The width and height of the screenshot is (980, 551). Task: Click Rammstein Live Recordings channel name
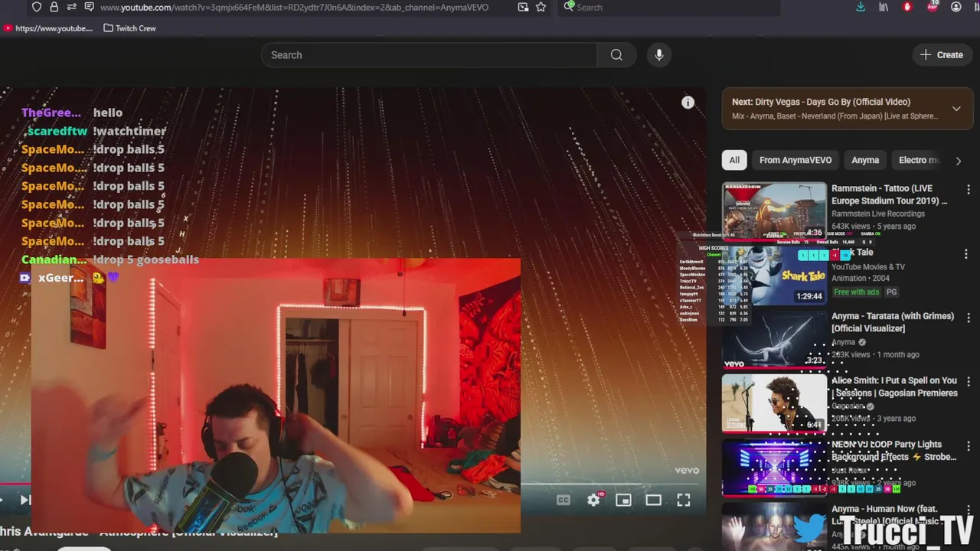(878, 214)
